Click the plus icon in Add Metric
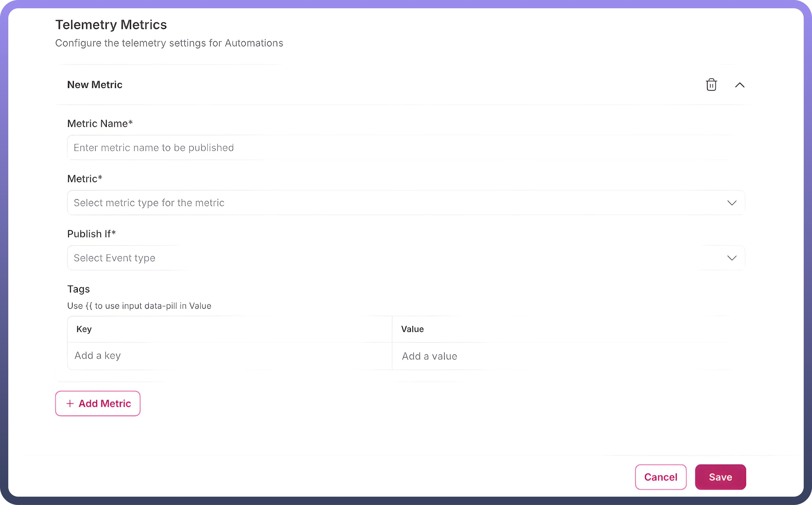812x505 pixels. [70, 404]
